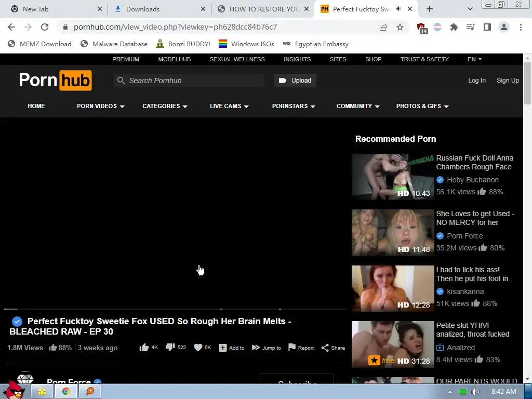
Task: Open Chrome from the taskbar
Action: 65,392
